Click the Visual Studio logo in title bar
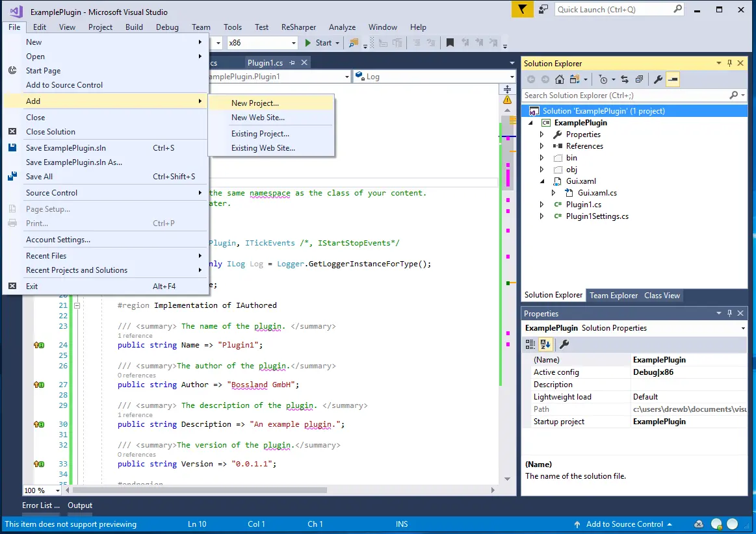 [16, 12]
